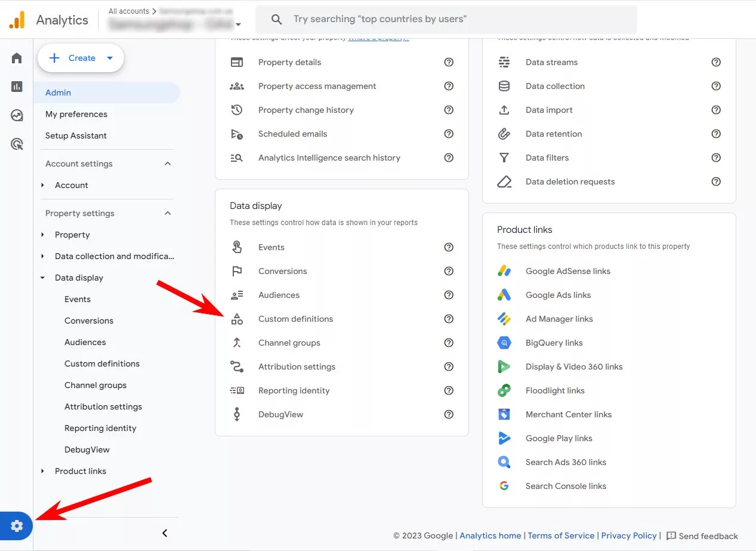The height and width of the screenshot is (551, 756).
Task: Expand the Account tree item
Action: pyautogui.click(x=42, y=185)
